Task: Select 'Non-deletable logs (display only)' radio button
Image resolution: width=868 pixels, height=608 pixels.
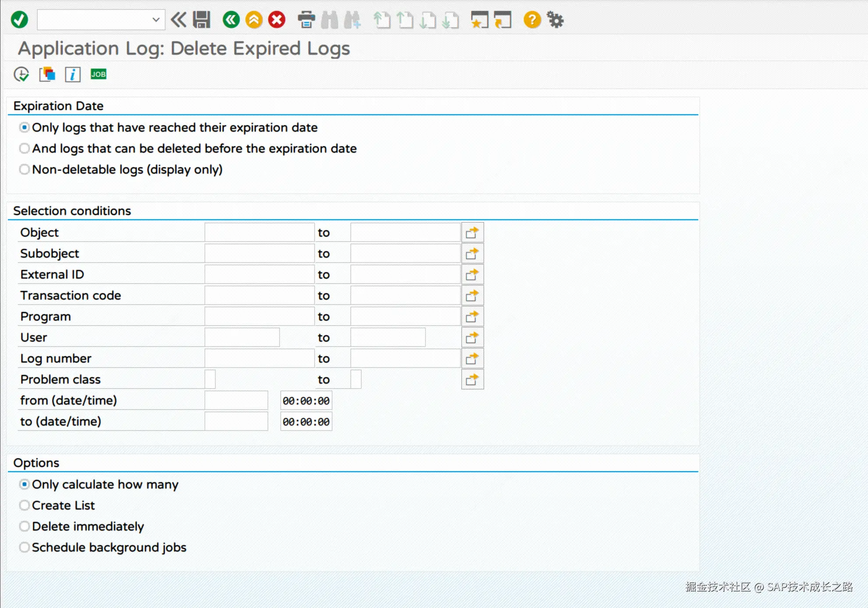Action: 25,170
